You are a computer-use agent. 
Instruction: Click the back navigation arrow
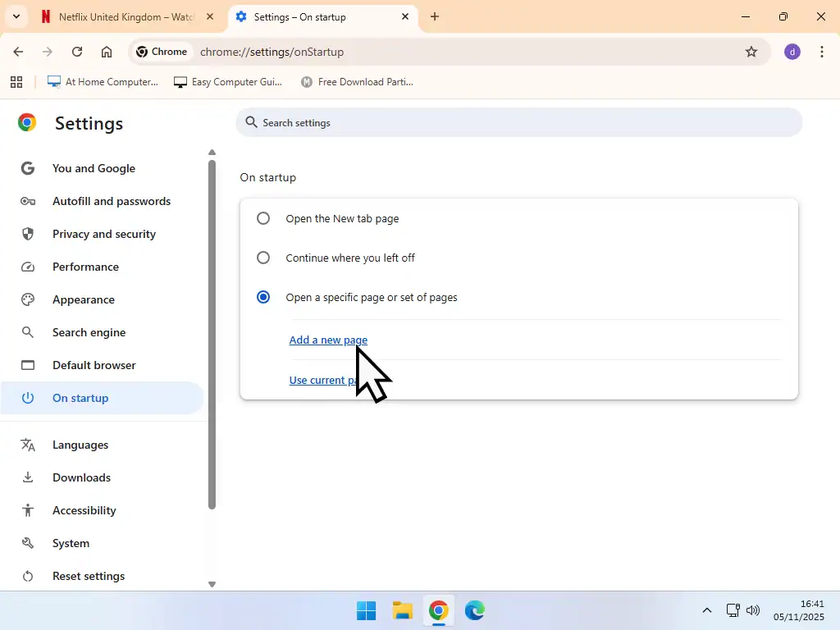point(18,52)
